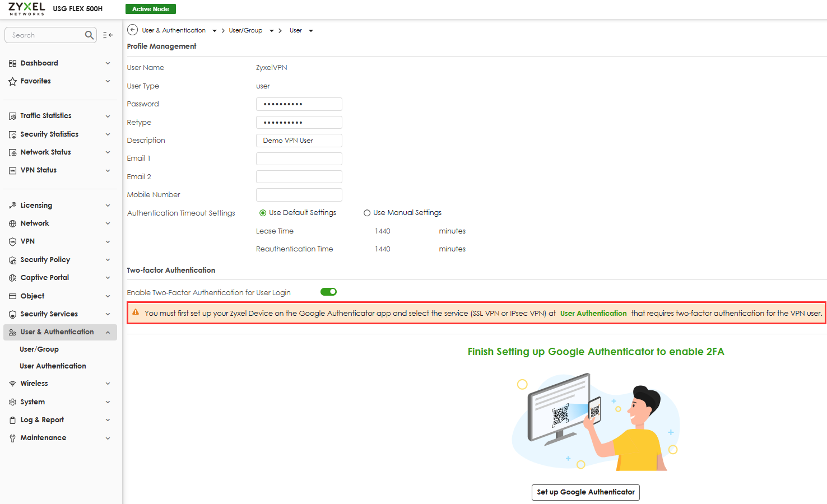Select Use Default Settings radio button
The width and height of the screenshot is (827, 504).
tap(263, 213)
